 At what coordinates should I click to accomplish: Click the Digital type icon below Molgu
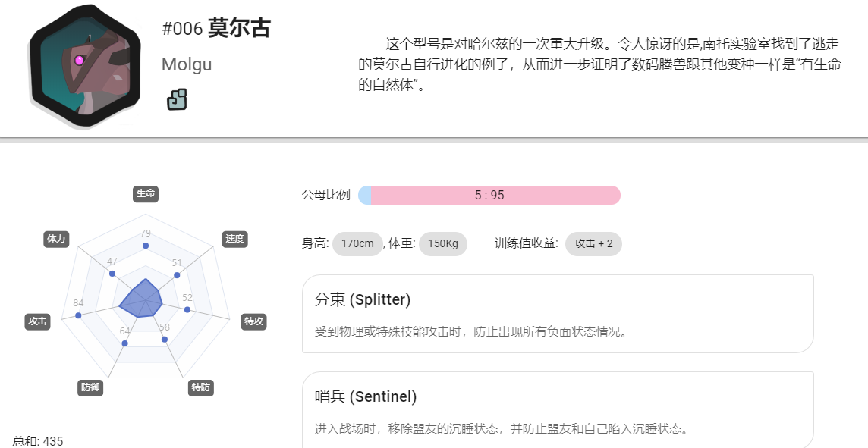pyautogui.click(x=177, y=99)
